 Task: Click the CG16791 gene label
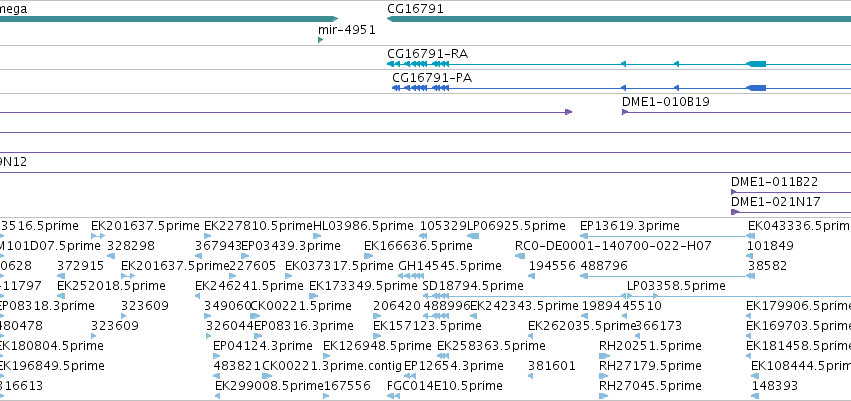click(x=415, y=9)
